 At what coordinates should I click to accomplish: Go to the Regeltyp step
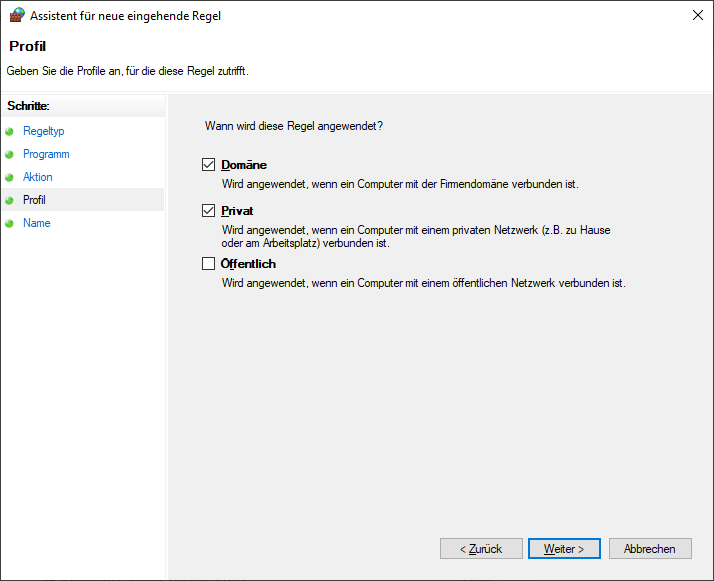[43, 131]
